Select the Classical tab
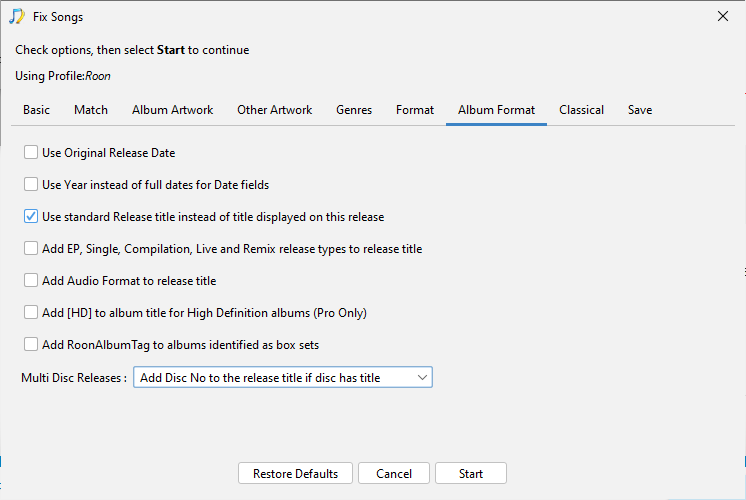Image resolution: width=746 pixels, height=500 pixels. coord(581,110)
